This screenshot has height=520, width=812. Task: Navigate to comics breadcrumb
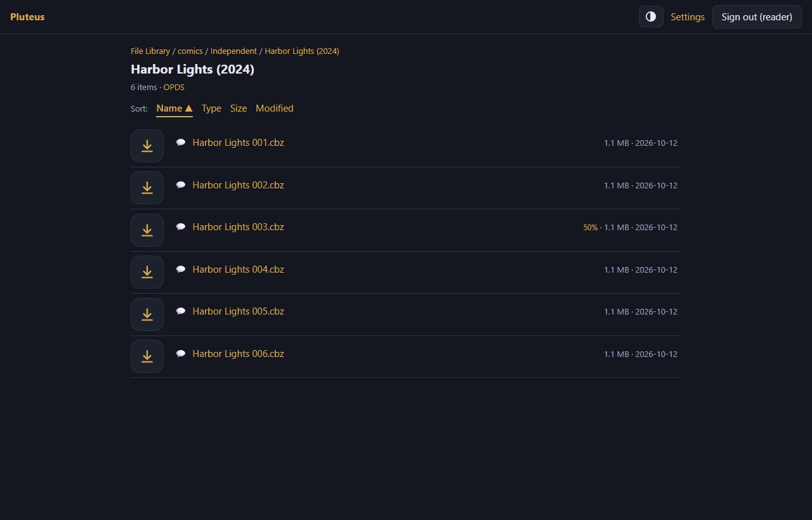190,51
